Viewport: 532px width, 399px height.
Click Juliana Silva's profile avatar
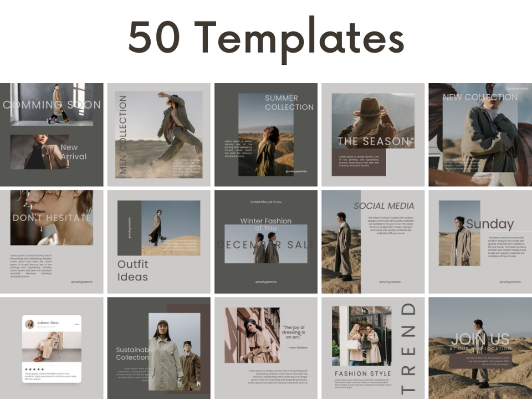[30, 324]
